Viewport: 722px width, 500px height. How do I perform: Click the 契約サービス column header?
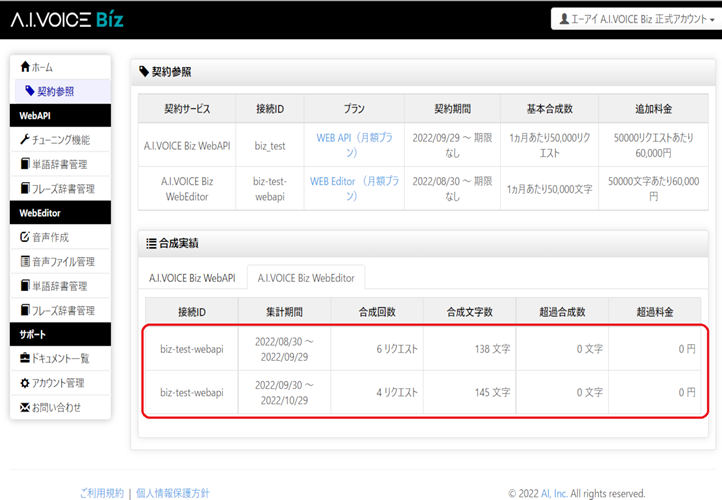187,109
